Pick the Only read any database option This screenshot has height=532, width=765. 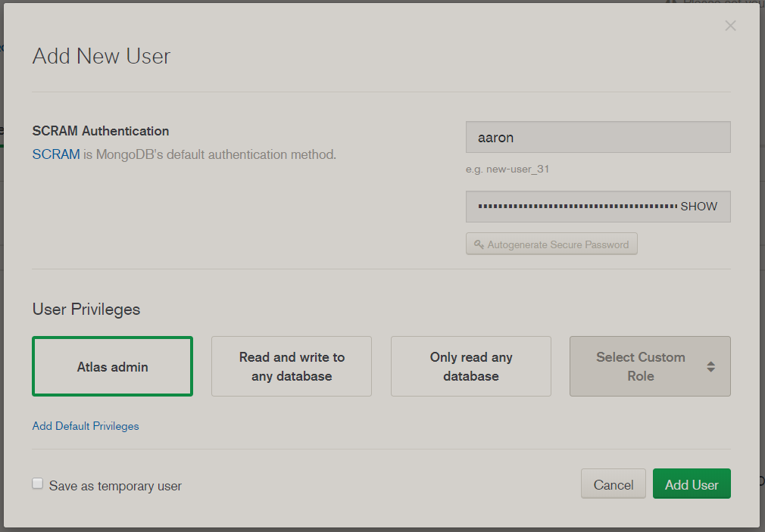(470, 367)
